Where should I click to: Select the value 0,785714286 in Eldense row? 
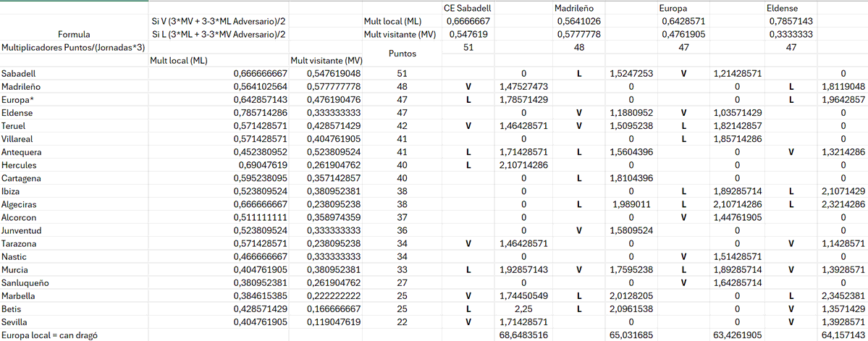[x=219, y=112]
